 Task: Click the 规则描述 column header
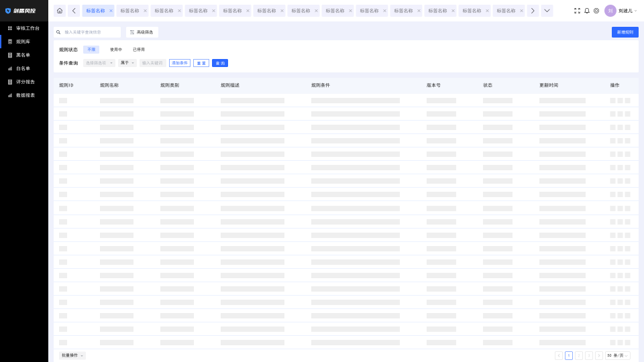[x=230, y=85]
